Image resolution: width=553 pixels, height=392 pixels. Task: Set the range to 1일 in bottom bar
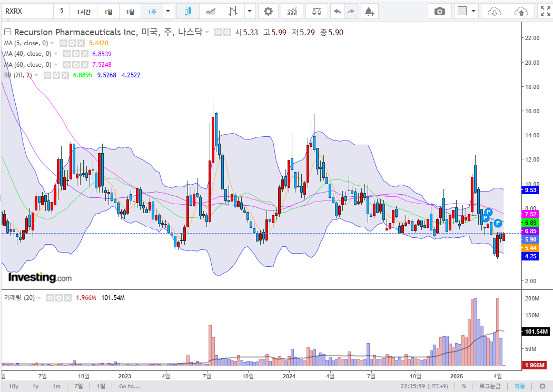(x=101, y=386)
